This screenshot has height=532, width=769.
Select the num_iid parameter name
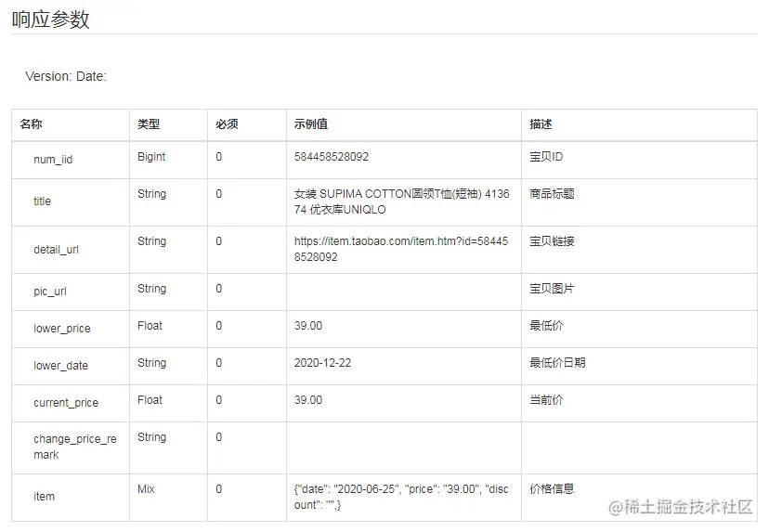click(x=53, y=160)
